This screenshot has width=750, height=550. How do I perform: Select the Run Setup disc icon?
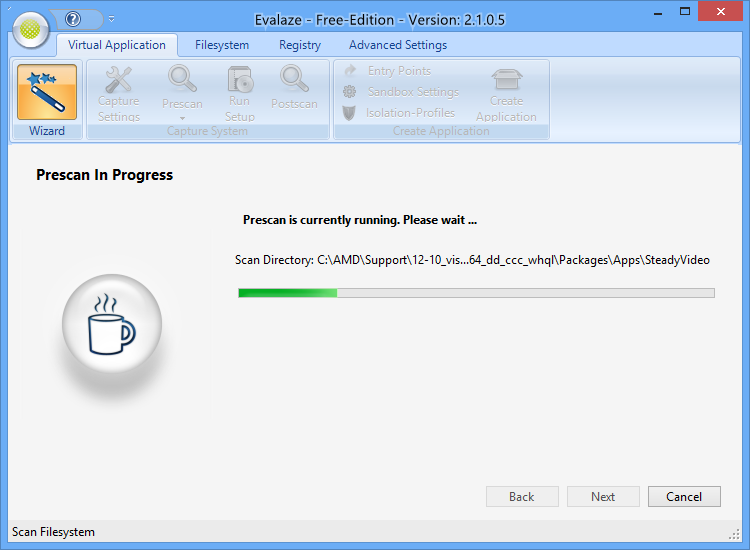(240, 79)
